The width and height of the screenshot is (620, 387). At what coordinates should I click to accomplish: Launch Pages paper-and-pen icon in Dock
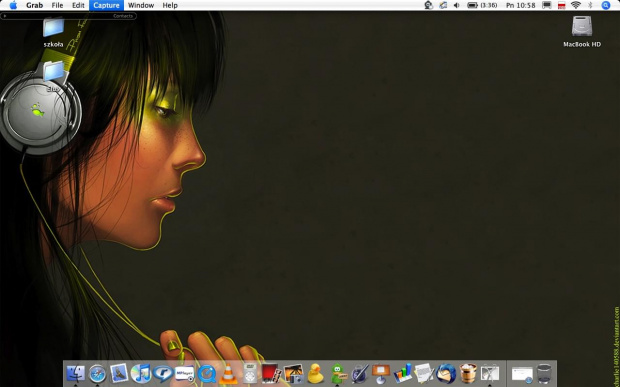point(424,374)
